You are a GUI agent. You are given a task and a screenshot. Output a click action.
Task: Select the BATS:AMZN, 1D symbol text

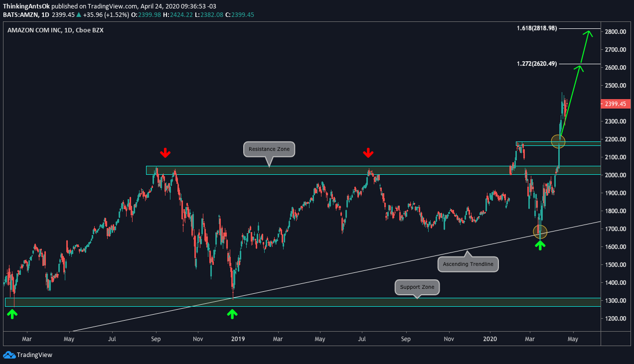pos(25,15)
